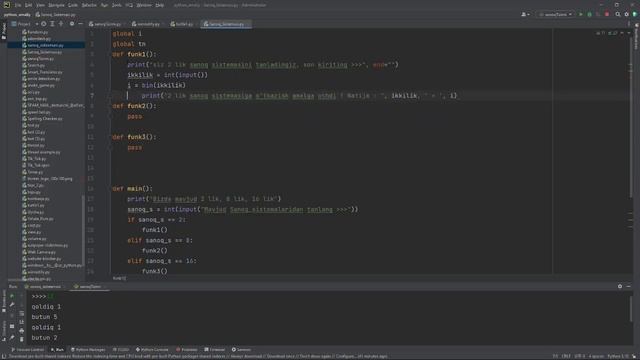Open Python Packages tool window

click(x=88, y=350)
